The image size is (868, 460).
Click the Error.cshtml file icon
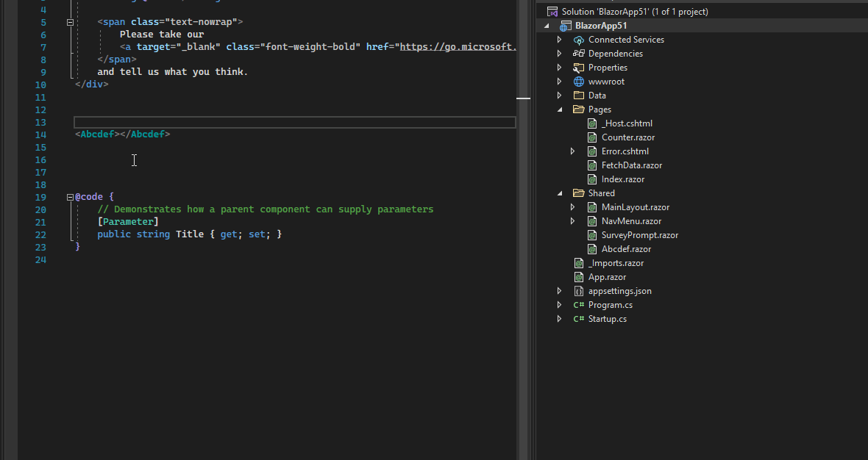pyautogui.click(x=592, y=151)
